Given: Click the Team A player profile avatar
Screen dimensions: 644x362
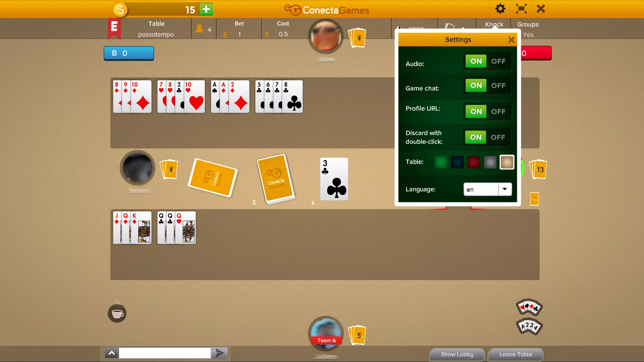Looking at the screenshot, I should coord(326,334).
